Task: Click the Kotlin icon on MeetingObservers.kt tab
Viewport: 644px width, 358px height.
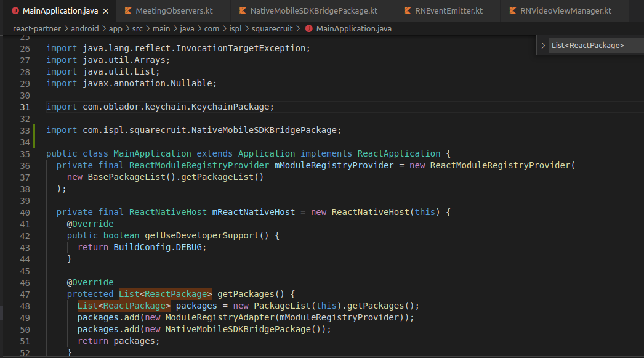Action: pyautogui.click(x=128, y=10)
